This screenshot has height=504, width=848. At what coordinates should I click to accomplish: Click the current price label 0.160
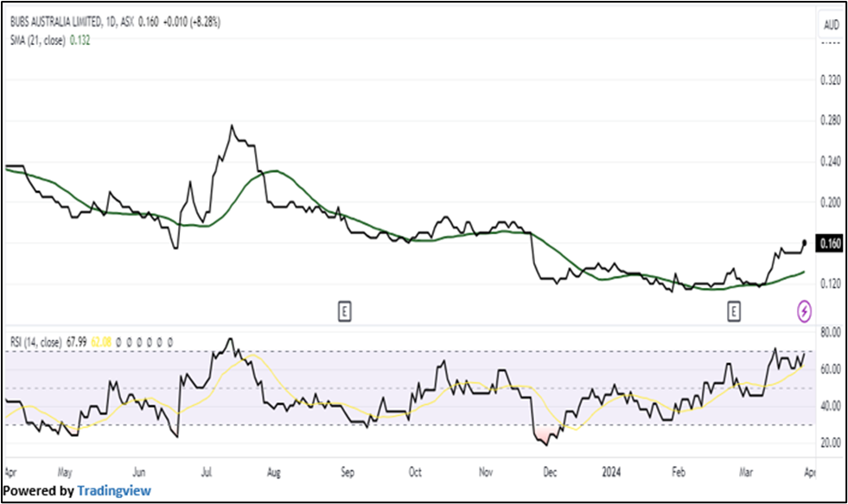[x=831, y=243]
